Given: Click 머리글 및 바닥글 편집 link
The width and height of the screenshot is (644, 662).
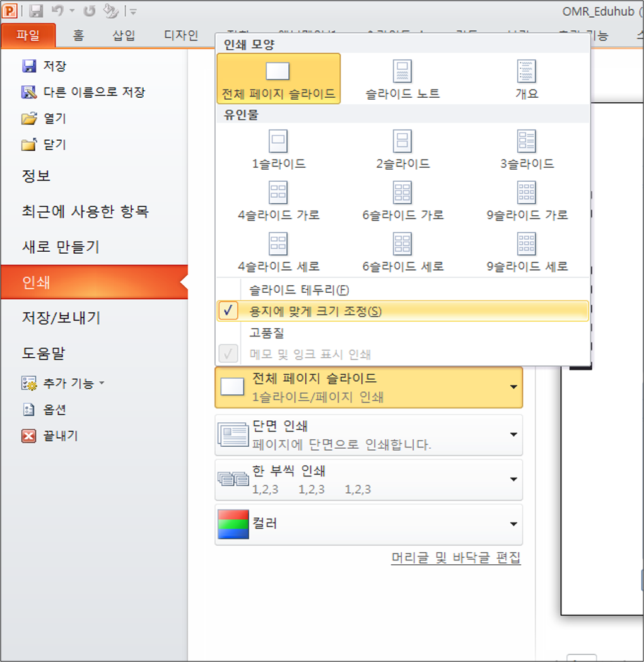Looking at the screenshot, I should point(456,558).
